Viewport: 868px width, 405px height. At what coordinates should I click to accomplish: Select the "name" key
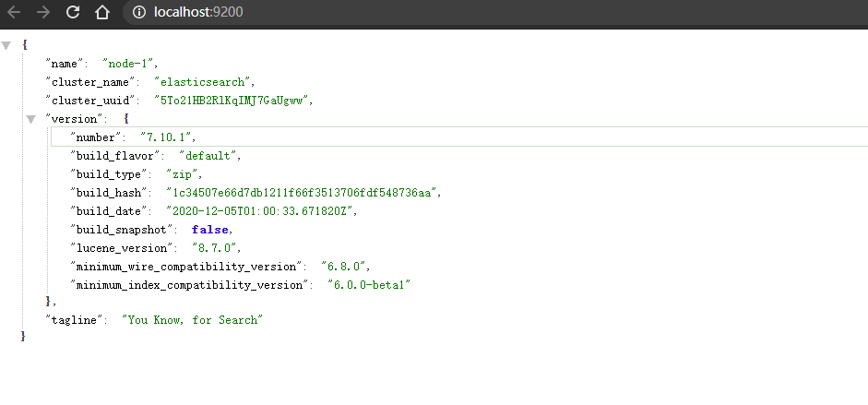(x=66, y=63)
